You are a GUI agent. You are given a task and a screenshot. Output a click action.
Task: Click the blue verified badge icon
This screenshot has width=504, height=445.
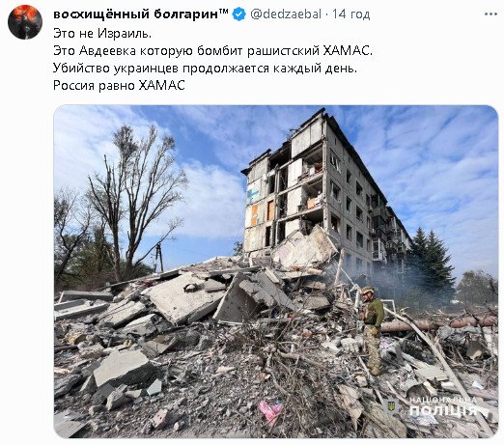[238, 14]
